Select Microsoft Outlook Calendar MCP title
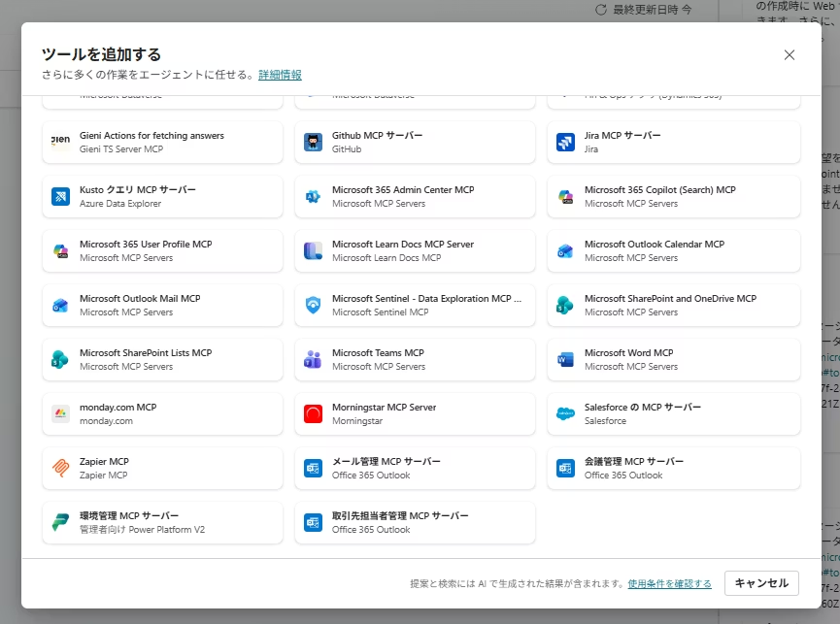 [x=655, y=244]
